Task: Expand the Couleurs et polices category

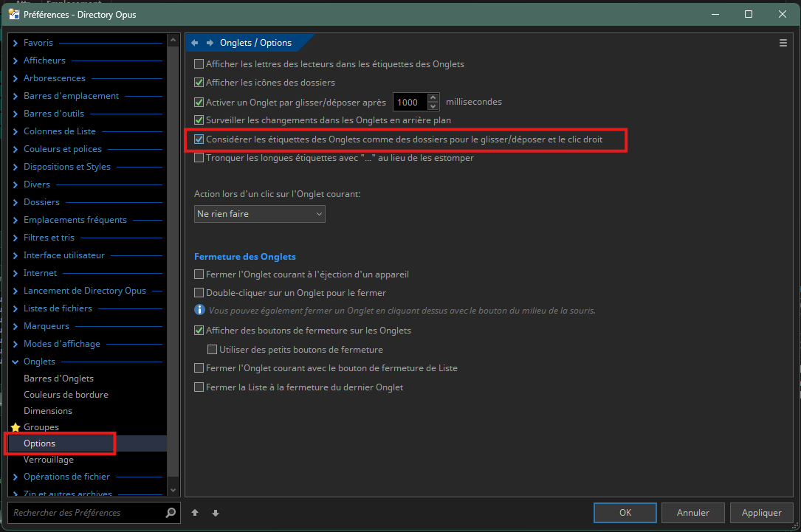Action: pyautogui.click(x=16, y=149)
